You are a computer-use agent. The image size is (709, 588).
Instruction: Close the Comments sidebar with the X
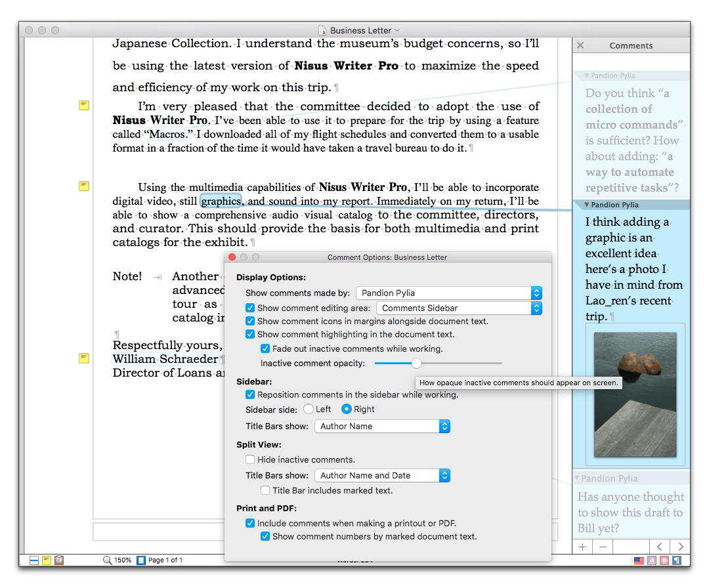(580, 45)
